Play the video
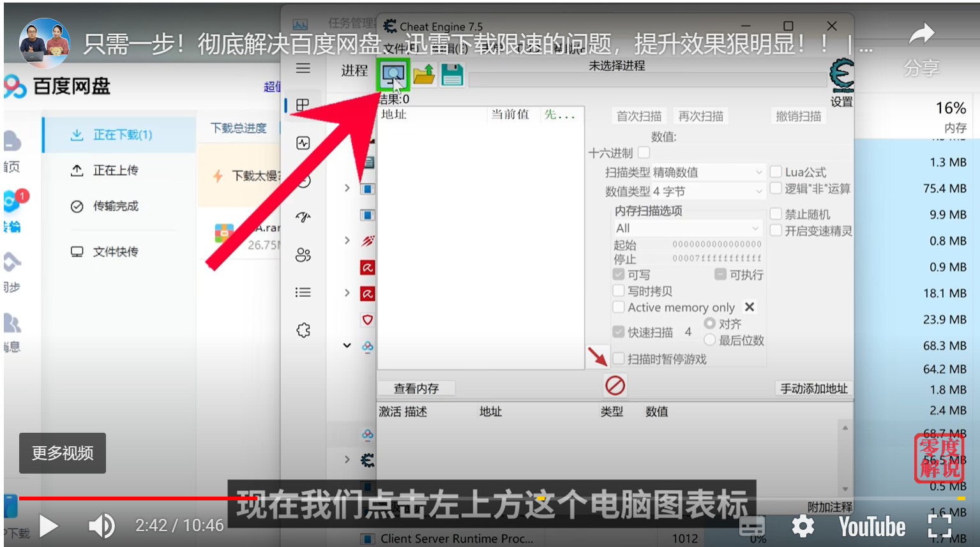Viewport: 980px width, 547px height. (49, 526)
